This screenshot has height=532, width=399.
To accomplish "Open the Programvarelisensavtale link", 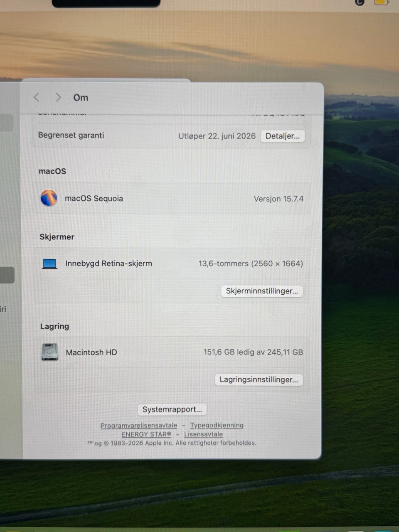I will (139, 425).
